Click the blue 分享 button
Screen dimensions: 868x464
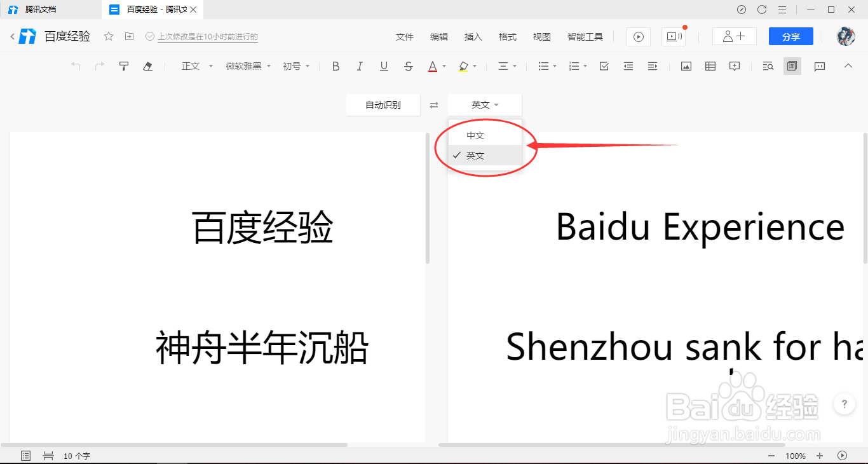[791, 37]
